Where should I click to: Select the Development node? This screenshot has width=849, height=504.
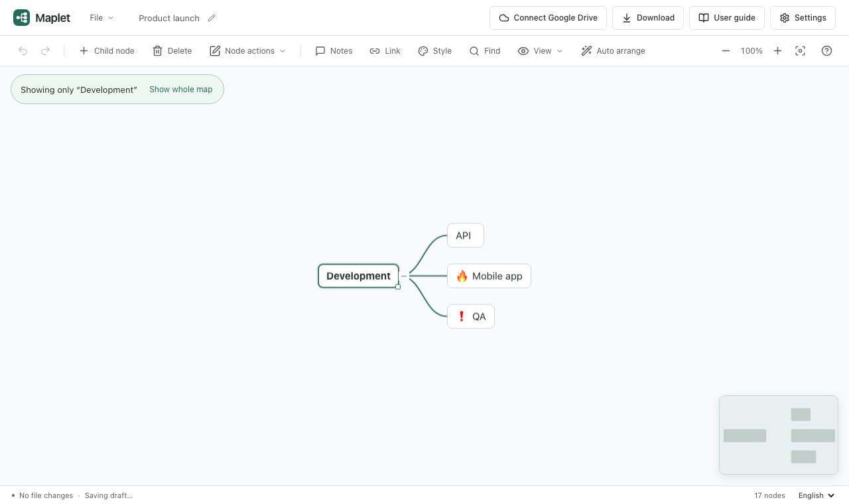click(x=359, y=276)
